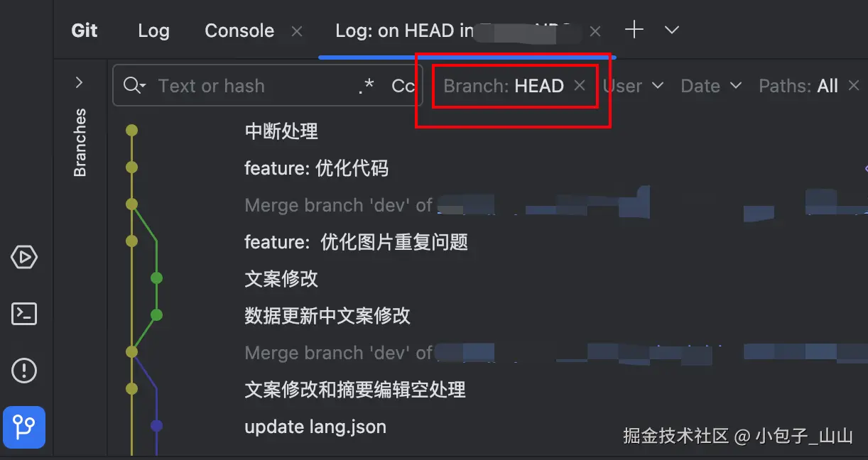
Task: Toggle regex search option
Action: click(x=366, y=86)
